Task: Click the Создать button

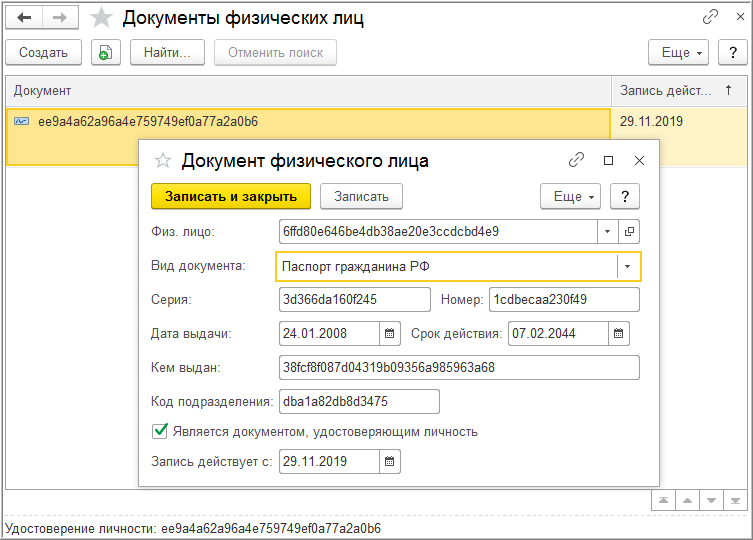Action: pyautogui.click(x=42, y=53)
